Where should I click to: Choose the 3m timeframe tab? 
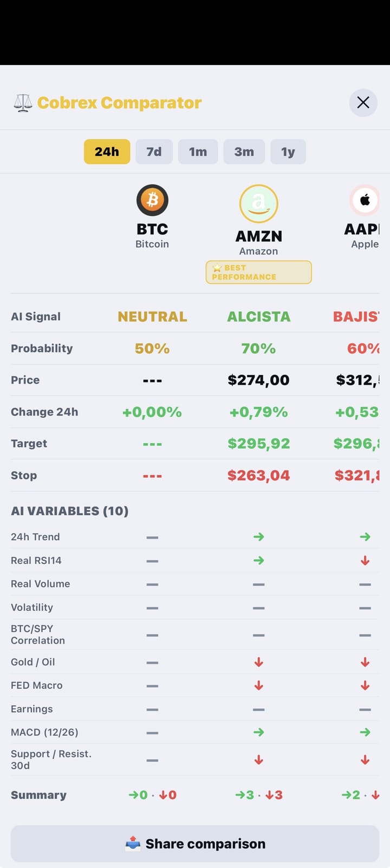click(x=244, y=152)
